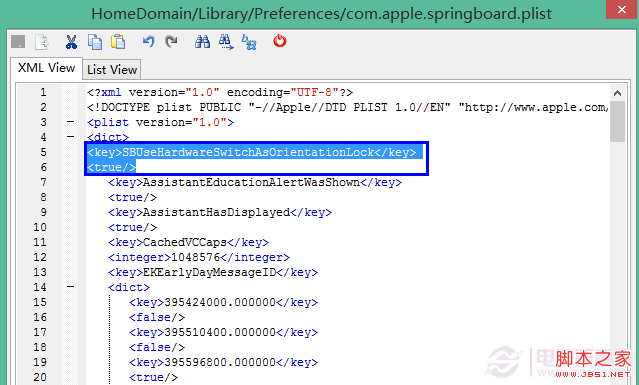Click the 395510400.000000 key line
Viewport: 639px width, 385px height.
223,332
